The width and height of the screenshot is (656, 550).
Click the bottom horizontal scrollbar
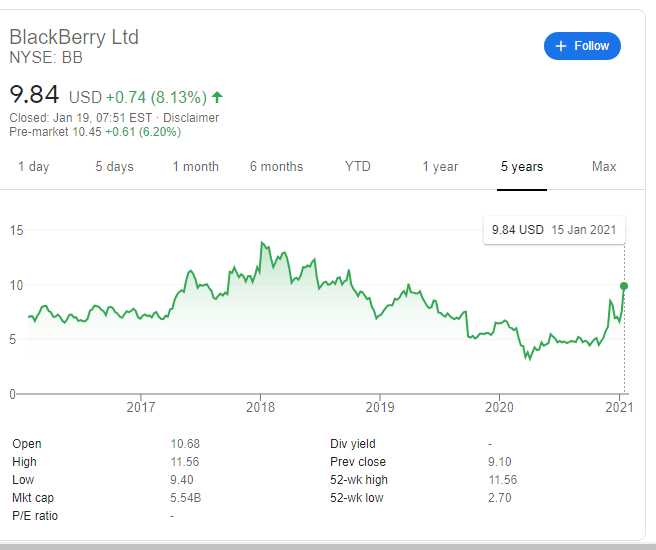(328, 546)
